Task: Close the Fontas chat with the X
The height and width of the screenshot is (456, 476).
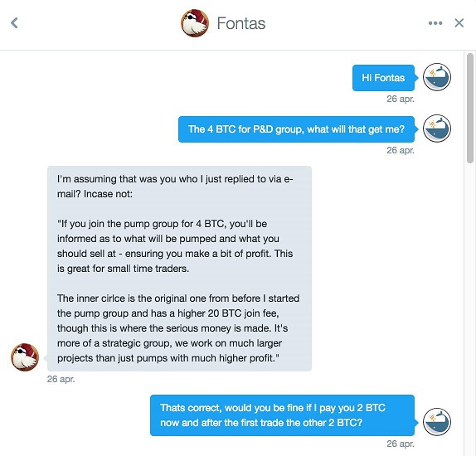Action: coord(459,22)
